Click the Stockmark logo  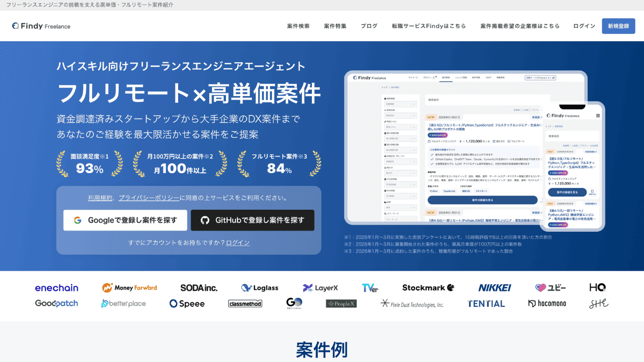[428, 288]
